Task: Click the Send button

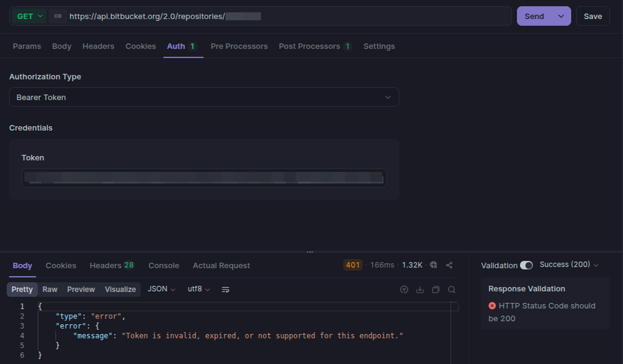Action: [x=534, y=16]
